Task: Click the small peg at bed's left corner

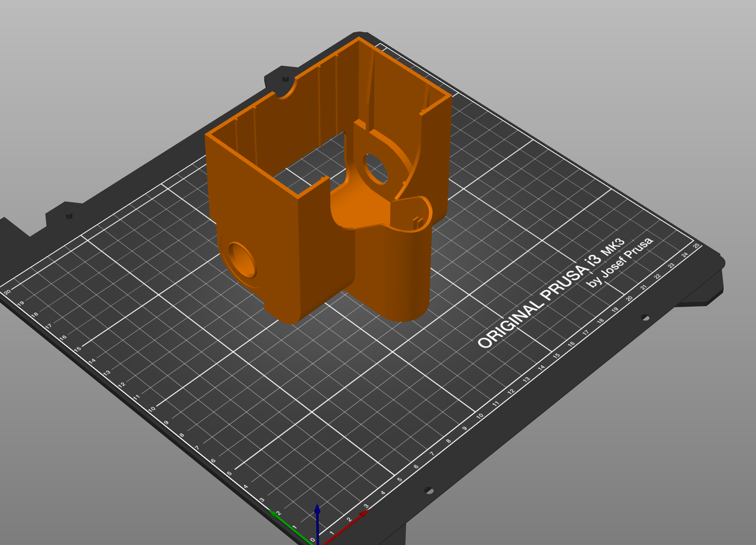Action: point(69,215)
